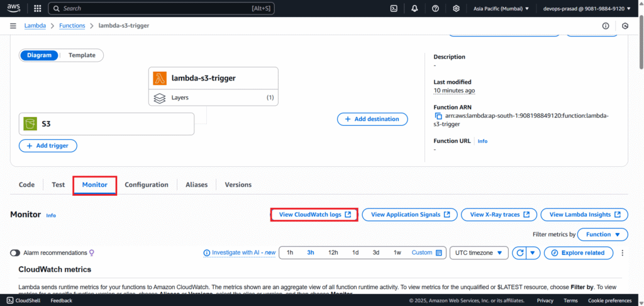Select the 12h time range
The width and height of the screenshot is (644, 306).
(x=333, y=252)
